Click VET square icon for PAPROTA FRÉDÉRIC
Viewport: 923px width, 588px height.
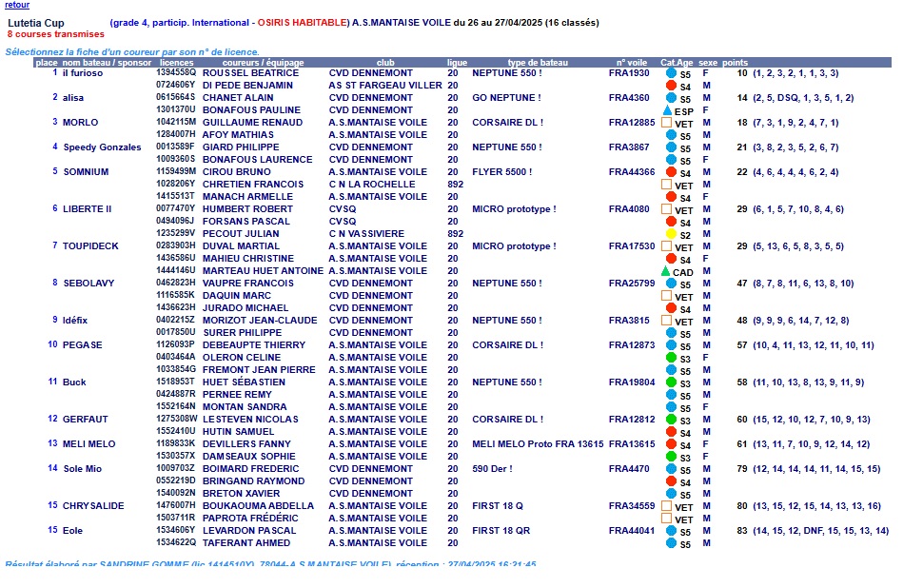pyautogui.click(x=666, y=519)
